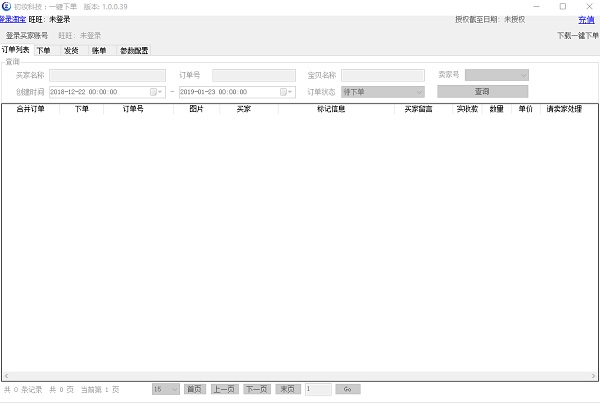Click 标记信息 column header

coord(331,109)
